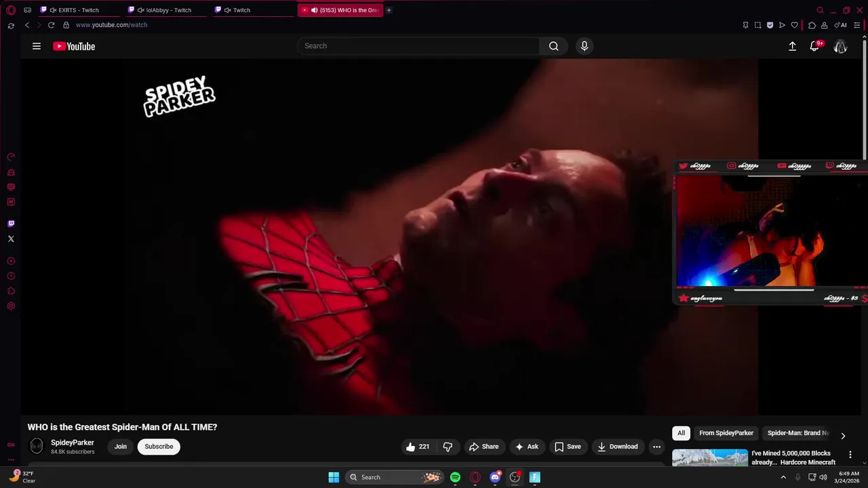
Task: View site security padlock info
Action: pos(66,25)
